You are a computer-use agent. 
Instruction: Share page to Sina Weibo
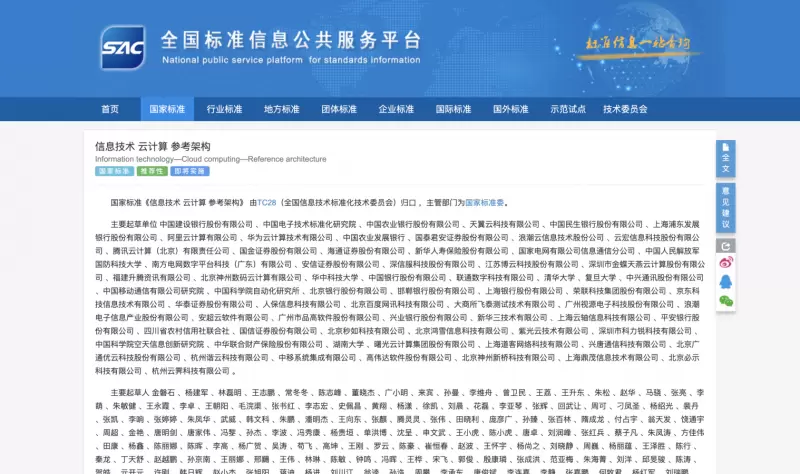tap(726, 263)
